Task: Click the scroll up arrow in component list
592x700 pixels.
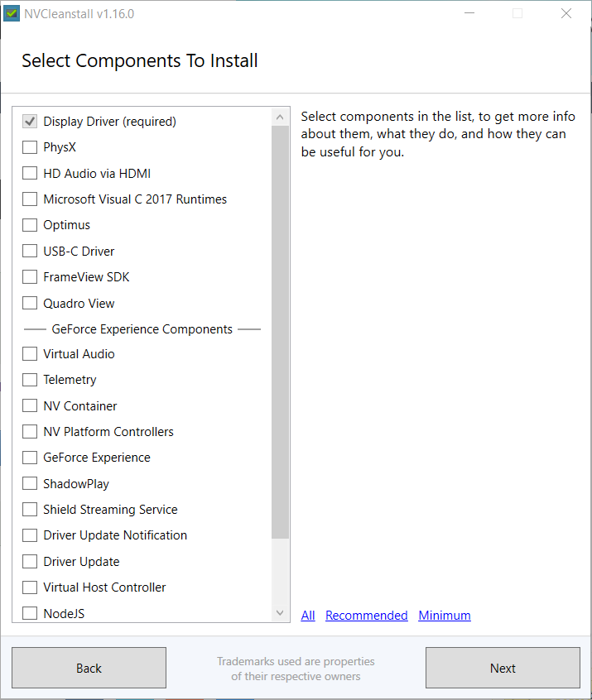Action: pos(280,117)
